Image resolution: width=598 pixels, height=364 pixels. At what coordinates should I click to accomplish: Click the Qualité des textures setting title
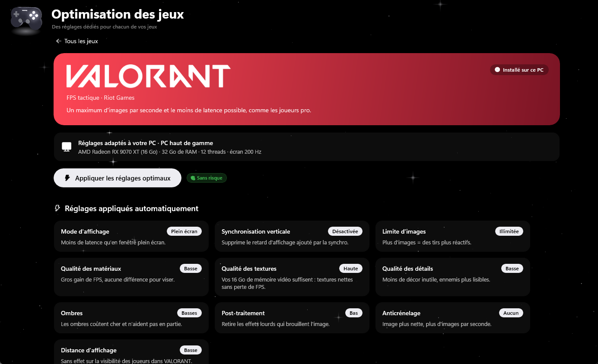point(249,269)
